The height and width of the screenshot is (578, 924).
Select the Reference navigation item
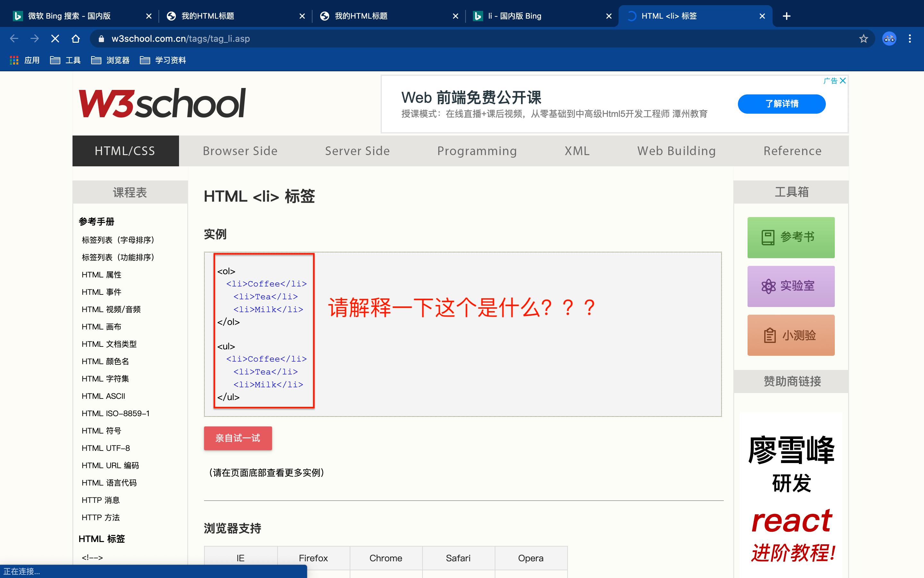[793, 151]
